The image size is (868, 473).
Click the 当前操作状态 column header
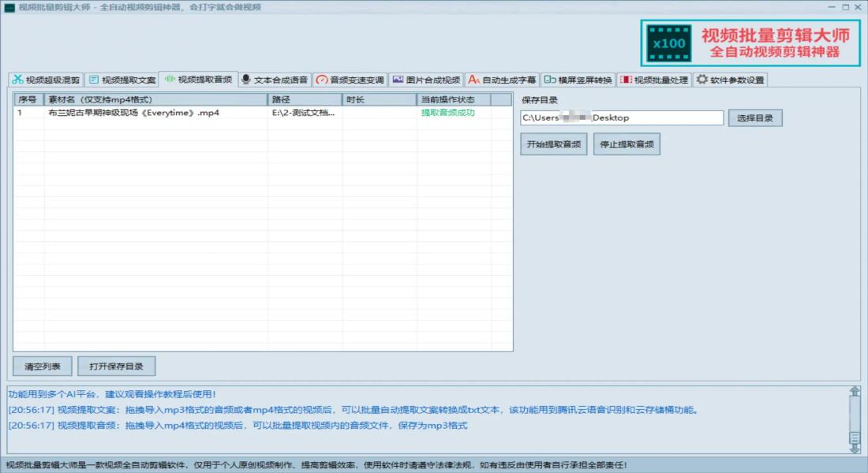(453, 100)
